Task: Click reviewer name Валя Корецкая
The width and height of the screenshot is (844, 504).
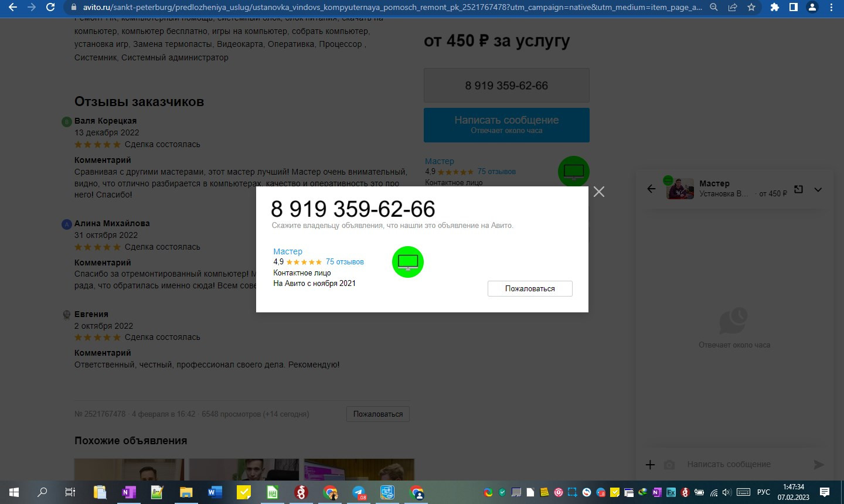Action: 105,121
